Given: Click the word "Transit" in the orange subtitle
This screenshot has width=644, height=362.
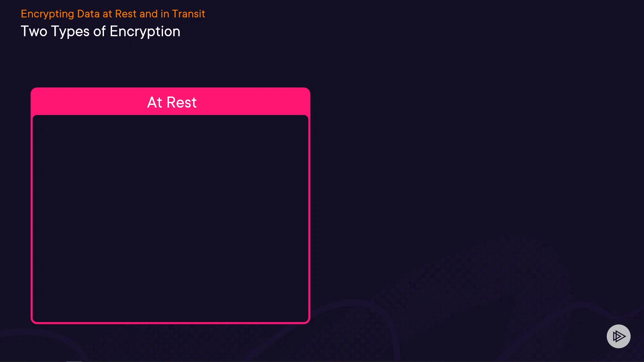Looking at the screenshot, I should pos(188,14).
